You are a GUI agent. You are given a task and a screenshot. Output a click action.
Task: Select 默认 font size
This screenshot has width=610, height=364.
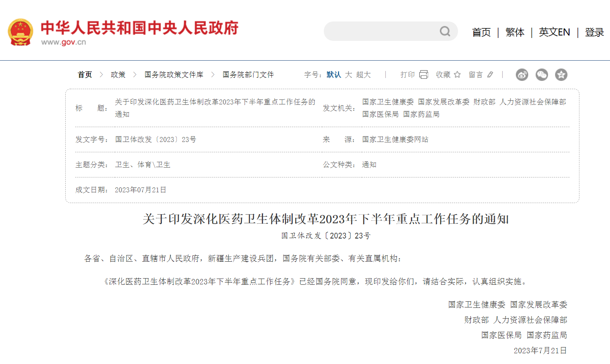coord(334,75)
